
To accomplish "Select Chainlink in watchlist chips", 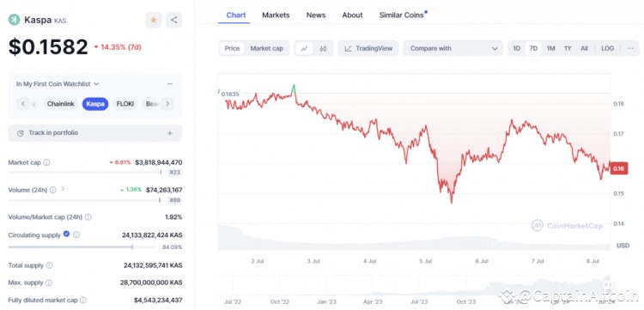I will click(60, 104).
